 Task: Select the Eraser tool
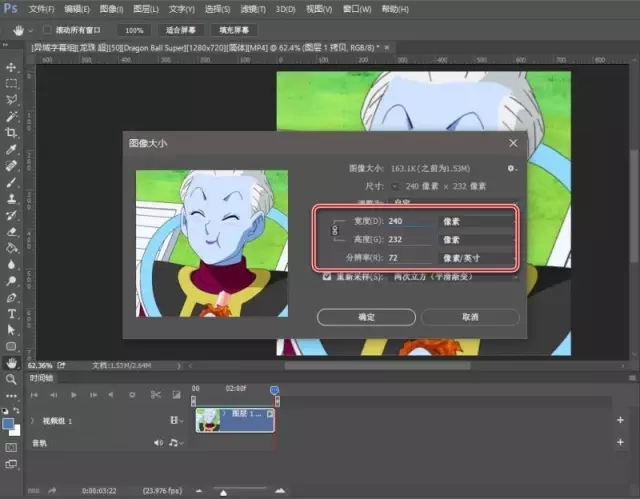tap(11, 232)
